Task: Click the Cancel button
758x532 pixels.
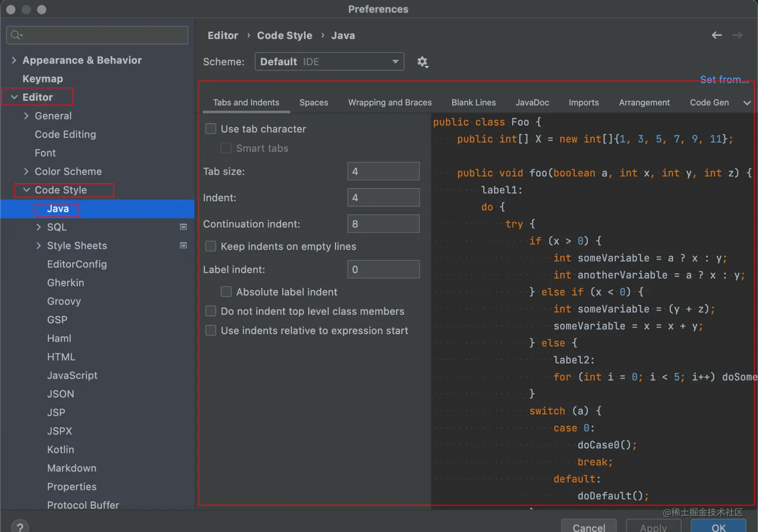Action: 589,526
